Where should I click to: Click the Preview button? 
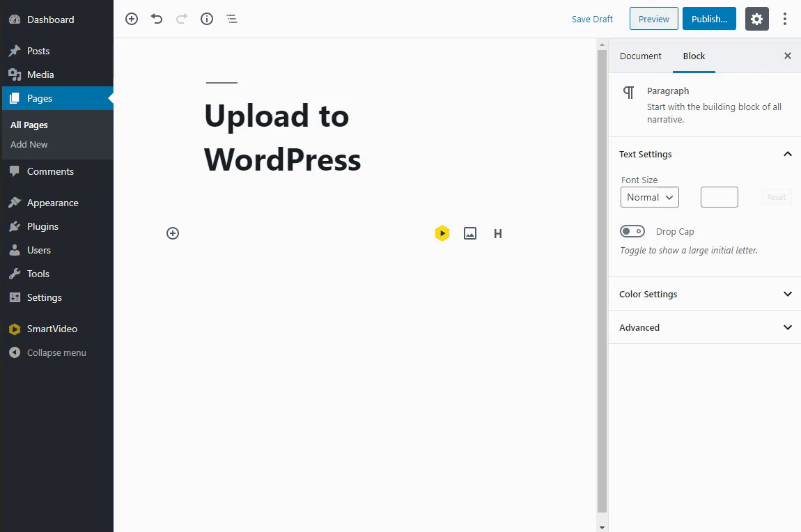tap(653, 19)
